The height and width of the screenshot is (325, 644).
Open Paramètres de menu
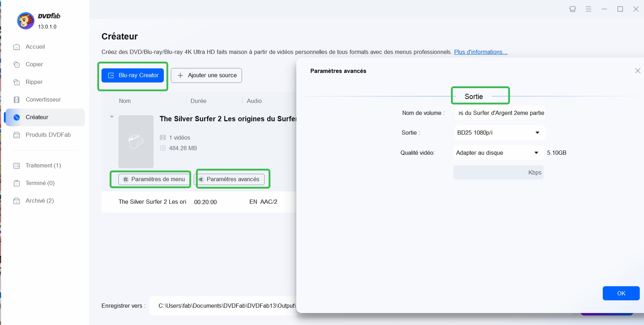(x=154, y=179)
